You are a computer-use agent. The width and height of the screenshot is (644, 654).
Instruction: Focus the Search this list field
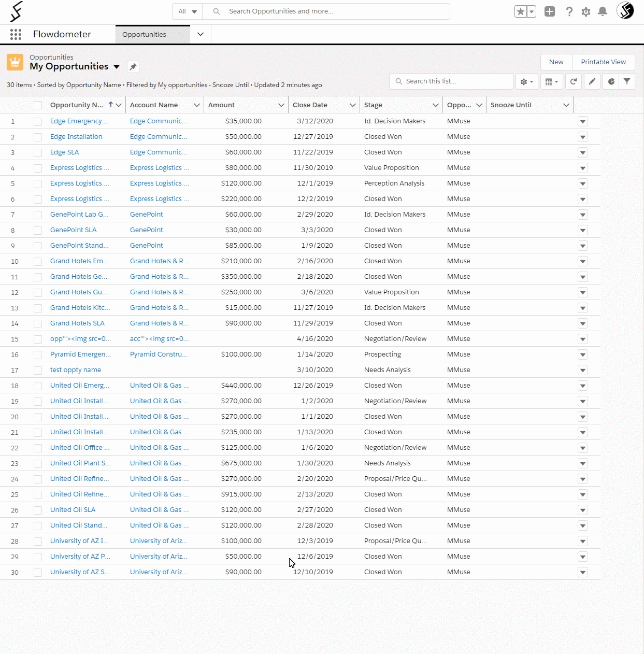coord(451,81)
